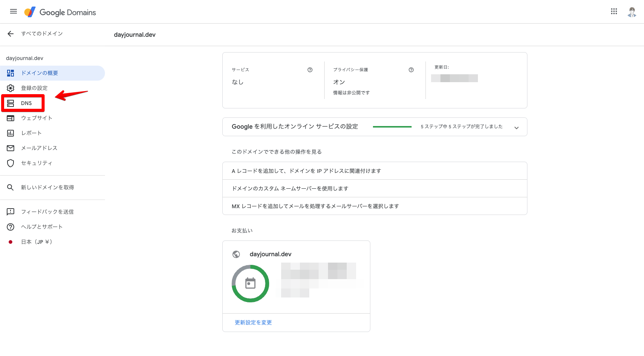Click the 更新日: label
The height and width of the screenshot is (356, 644).
442,67
